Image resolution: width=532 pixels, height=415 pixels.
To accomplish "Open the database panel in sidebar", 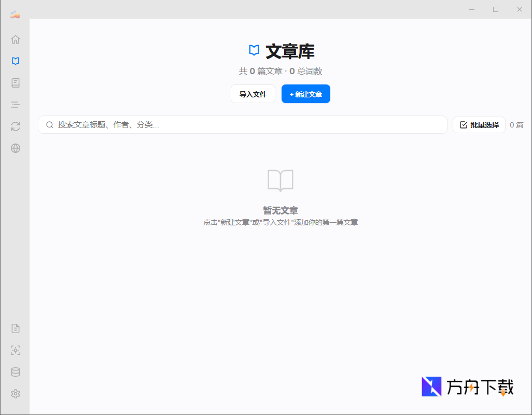I will [15, 372].
